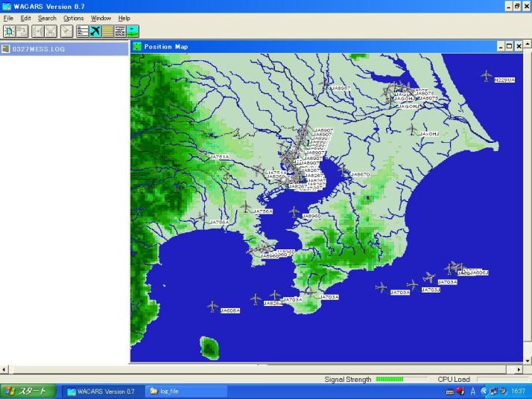Click the new document toolbar icon
Viewport: 532px width, 399px height.
9,31
